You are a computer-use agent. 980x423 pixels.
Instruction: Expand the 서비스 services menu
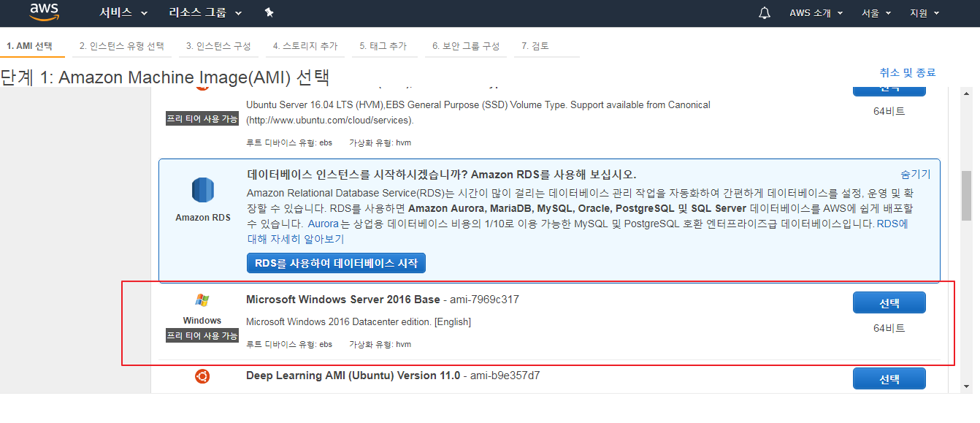click(x=123, y=13)
